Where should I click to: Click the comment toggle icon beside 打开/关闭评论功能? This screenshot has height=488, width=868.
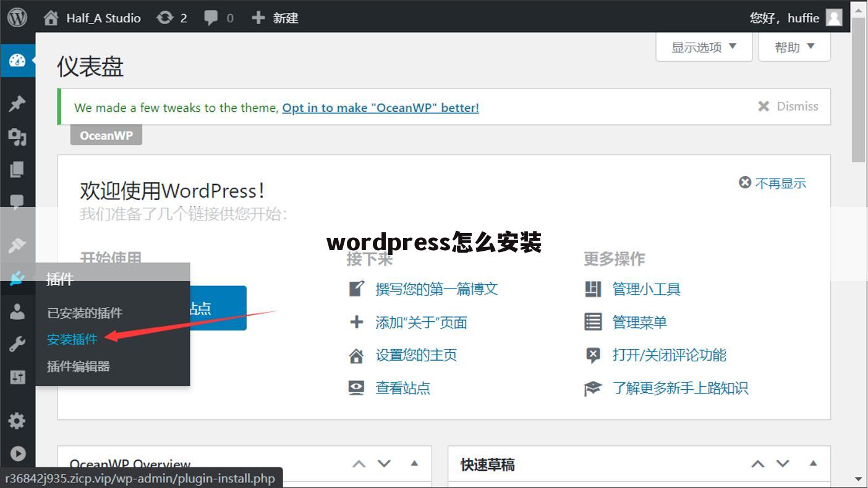[593, 355]
